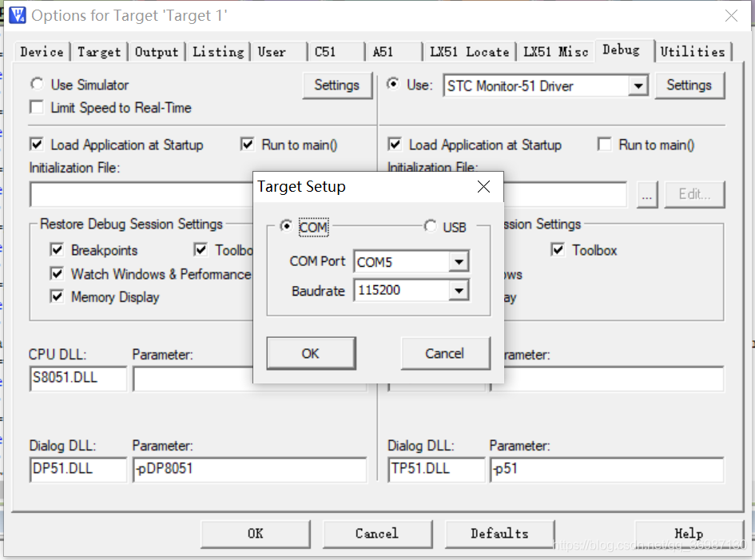The height and width of the screenshot is (560, 755).
Task: Open the Listing tab
Action: 218,51
